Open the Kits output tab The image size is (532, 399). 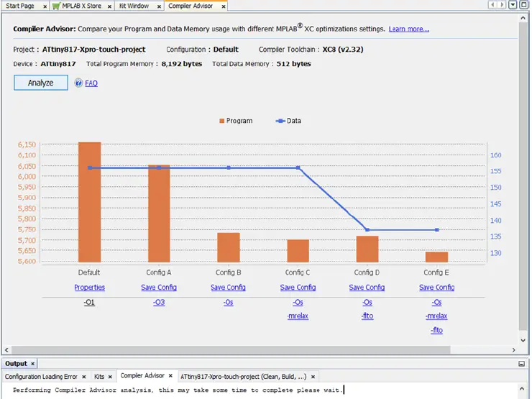pyautogui.click(x=99, y=377)
